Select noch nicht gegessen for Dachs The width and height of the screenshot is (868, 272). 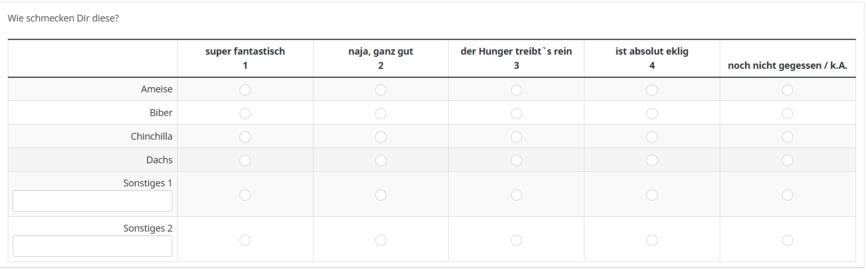tap(787, 160)
